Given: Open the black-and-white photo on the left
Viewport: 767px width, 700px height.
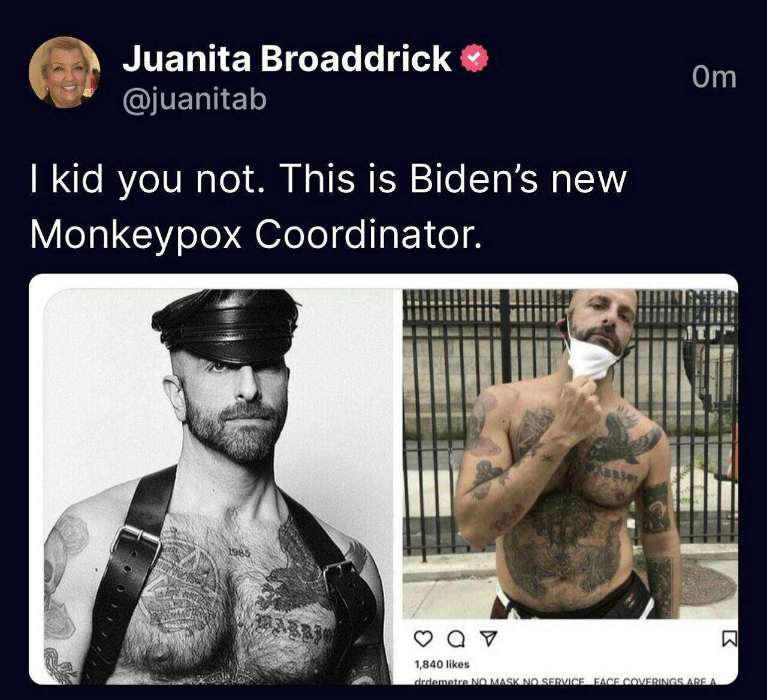Looking at the screenshot, I should (218, 487).
